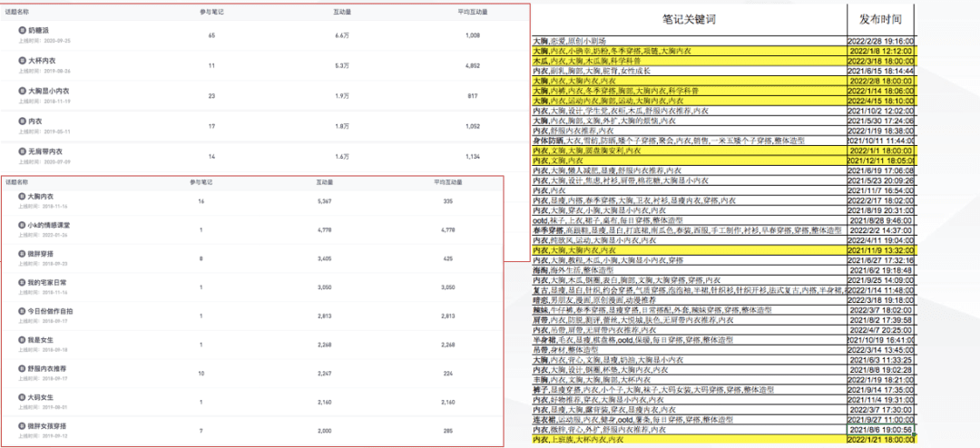Click the topic icon beside 大胸显小内衣
The height and width of the screenshot is (448, 980).
coord(23,91)
